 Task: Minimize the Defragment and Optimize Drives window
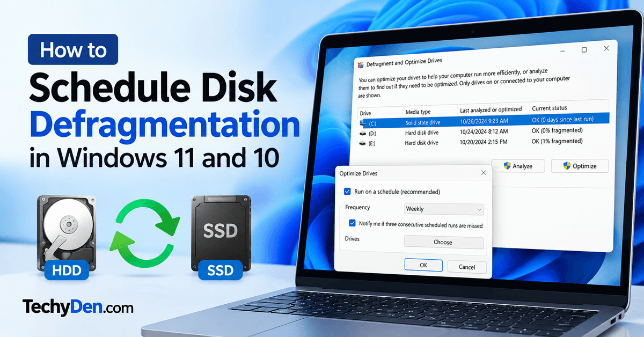tap(562, 50)
